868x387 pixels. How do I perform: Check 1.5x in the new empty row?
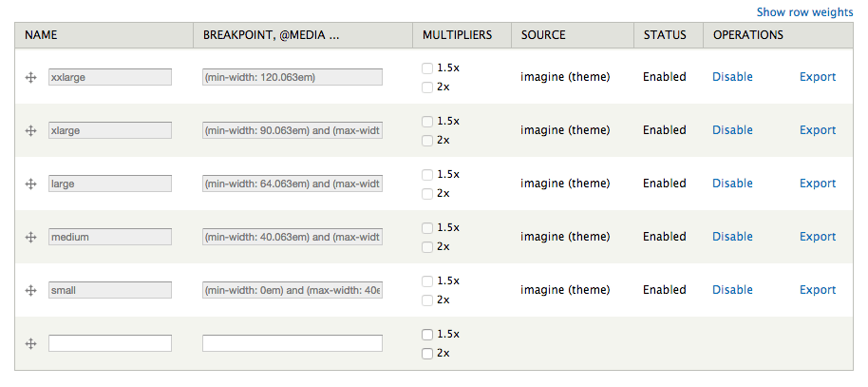point(426,335)
